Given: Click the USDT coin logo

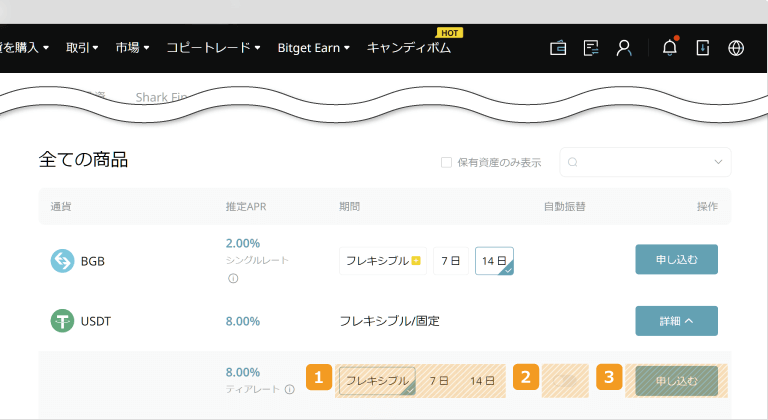Looking at the screenshot, I should pos(62,321).
